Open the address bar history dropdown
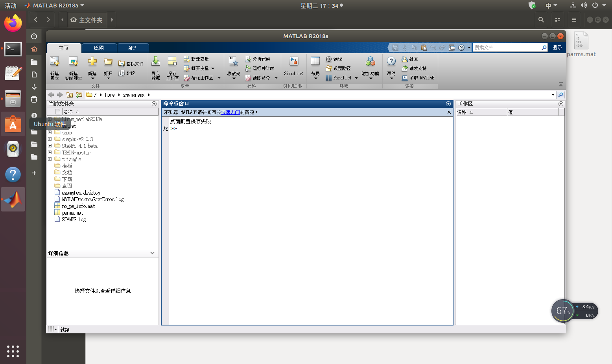This screenshot has height=364, width=612. (553, 95)
